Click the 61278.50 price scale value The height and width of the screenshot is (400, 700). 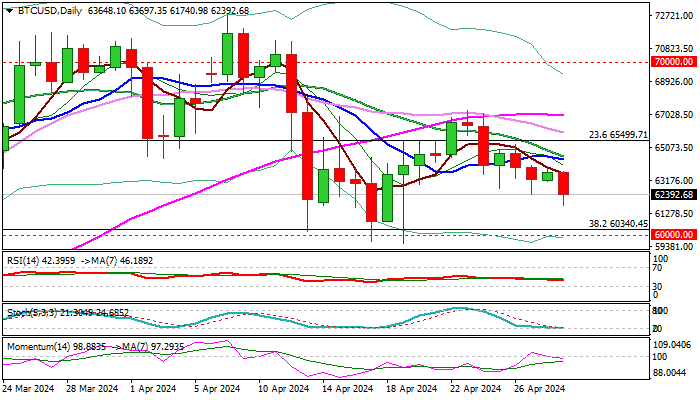coord(674,213)
